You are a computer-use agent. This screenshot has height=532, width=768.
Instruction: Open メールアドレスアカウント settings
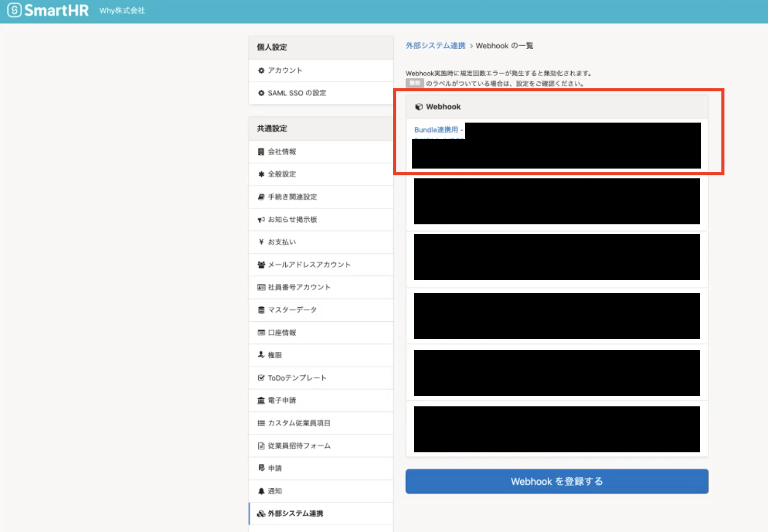321,265
